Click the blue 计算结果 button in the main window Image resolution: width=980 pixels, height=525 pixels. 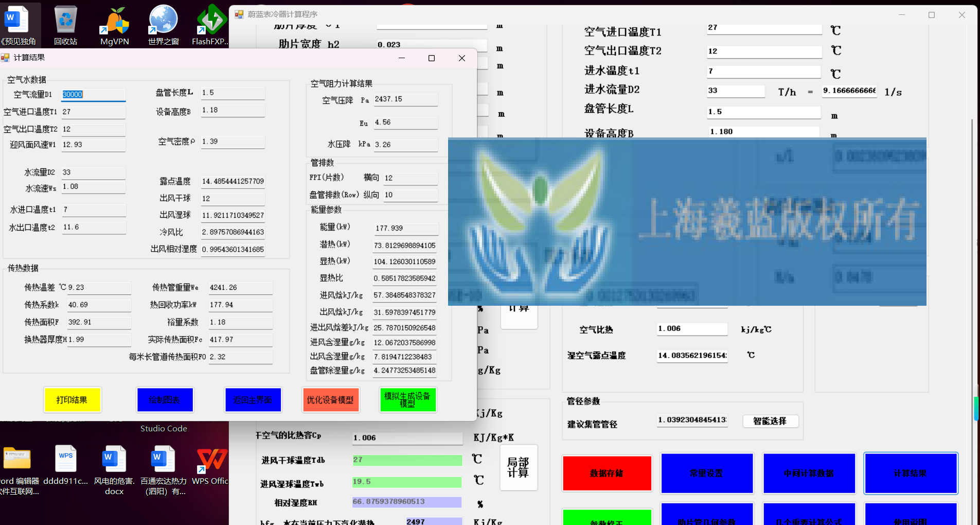tap(911, 473)
